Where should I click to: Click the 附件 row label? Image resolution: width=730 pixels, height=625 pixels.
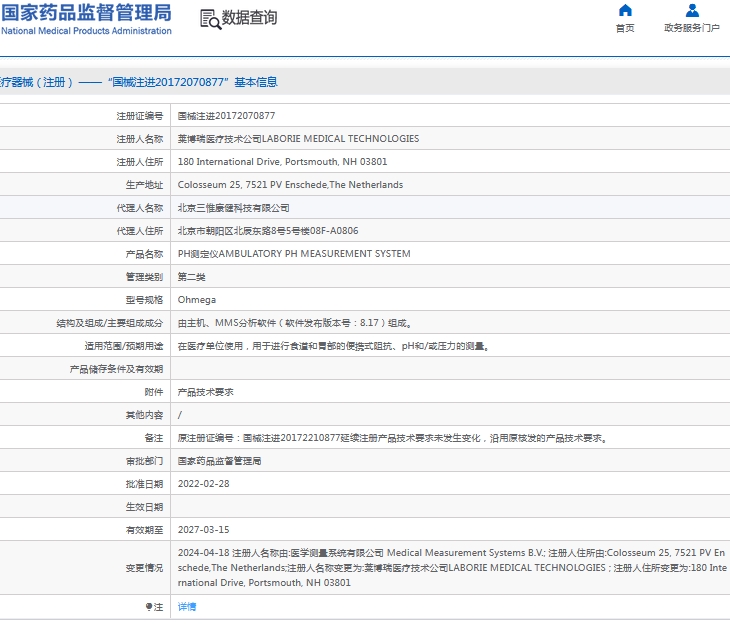point(154,392)
